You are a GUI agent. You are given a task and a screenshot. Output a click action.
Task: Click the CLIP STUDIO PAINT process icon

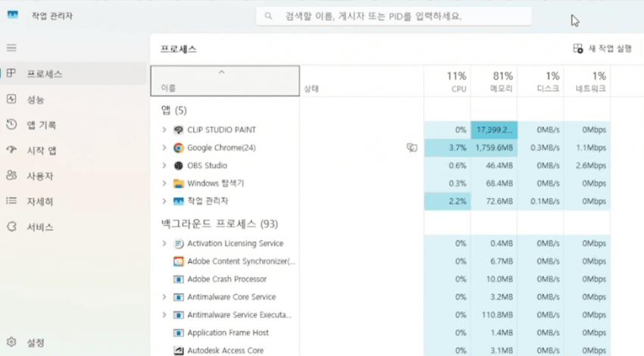(x=178, y=130)
